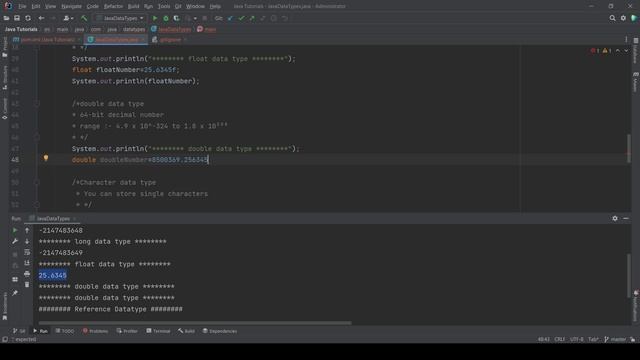Reload files with the sync icon

(x=28, y=18)
